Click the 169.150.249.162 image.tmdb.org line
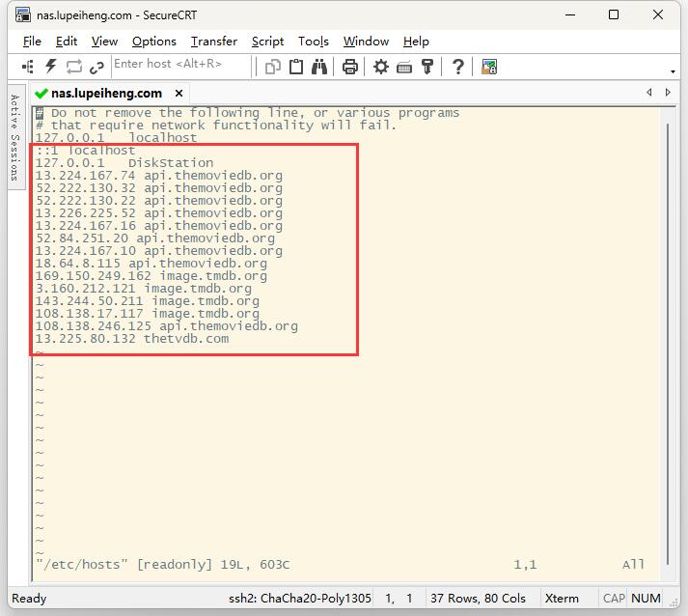Viewport: 688px width, 616px height. [151, 276]
